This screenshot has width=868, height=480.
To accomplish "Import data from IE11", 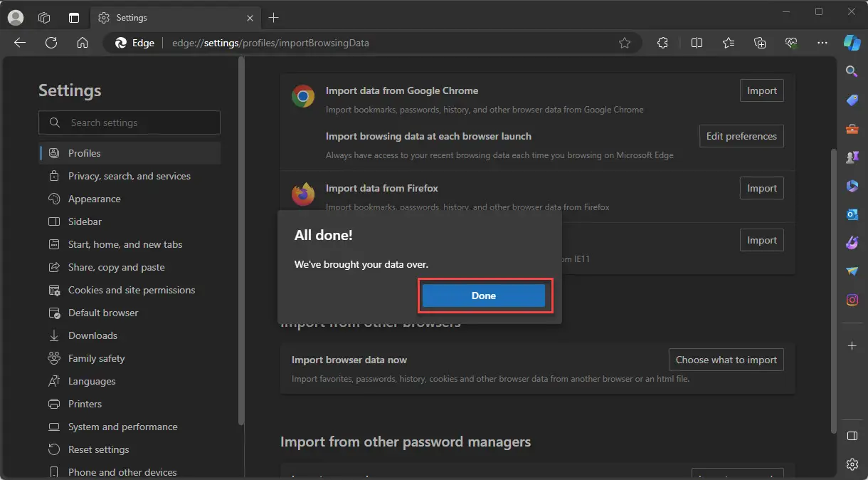I will pos(762,240).
